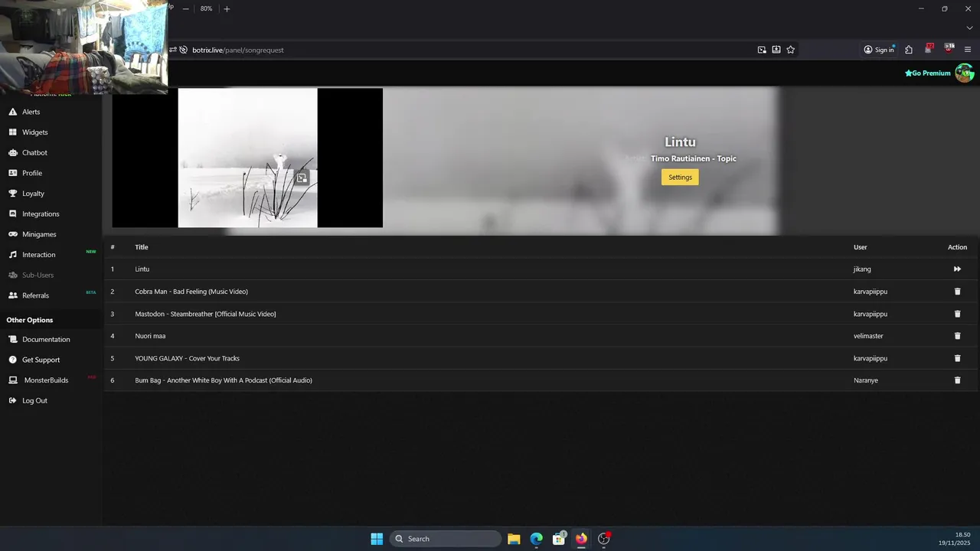
Task: Click the Title column header
Action: pyautogui.click(x=142, y=247)
